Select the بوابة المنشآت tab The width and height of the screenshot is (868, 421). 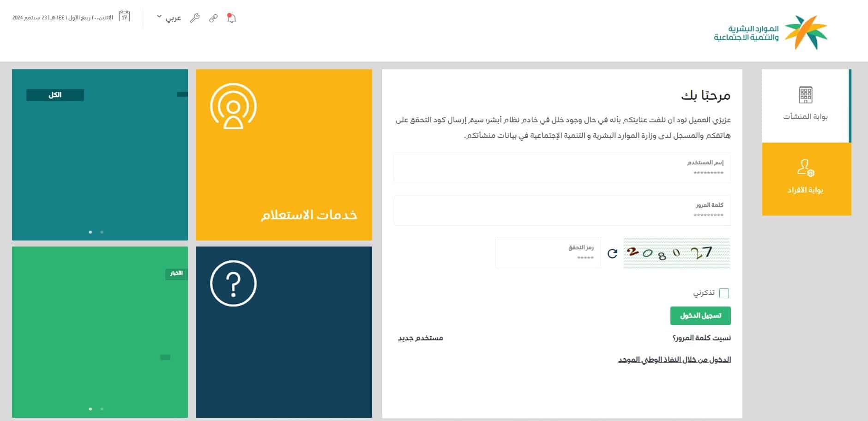(806, 106)
